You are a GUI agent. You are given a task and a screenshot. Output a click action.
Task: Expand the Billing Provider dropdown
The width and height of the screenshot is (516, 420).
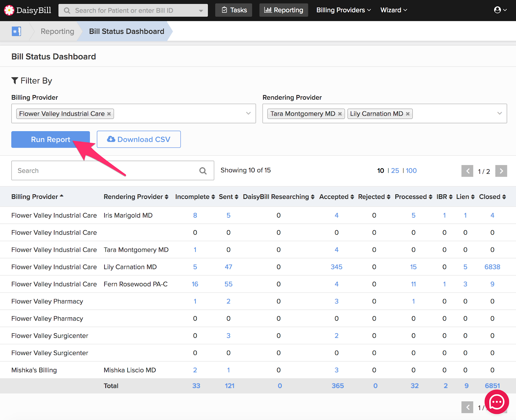coord(248,113)
